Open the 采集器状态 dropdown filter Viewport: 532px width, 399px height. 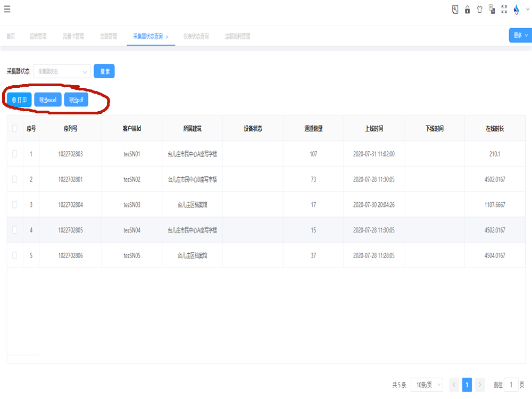coord(62,71)
